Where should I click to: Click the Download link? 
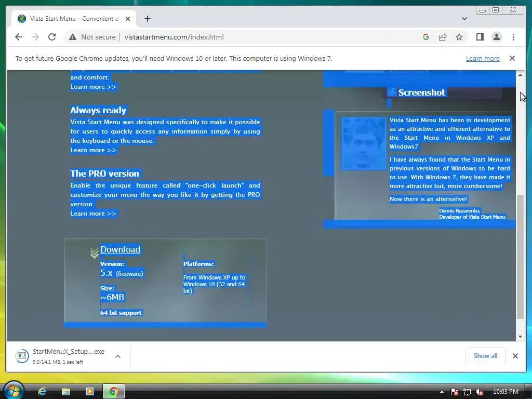tap(120, 249)
